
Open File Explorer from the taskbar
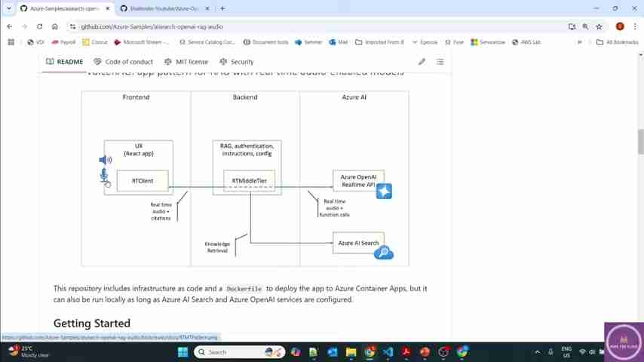point(351,352)
